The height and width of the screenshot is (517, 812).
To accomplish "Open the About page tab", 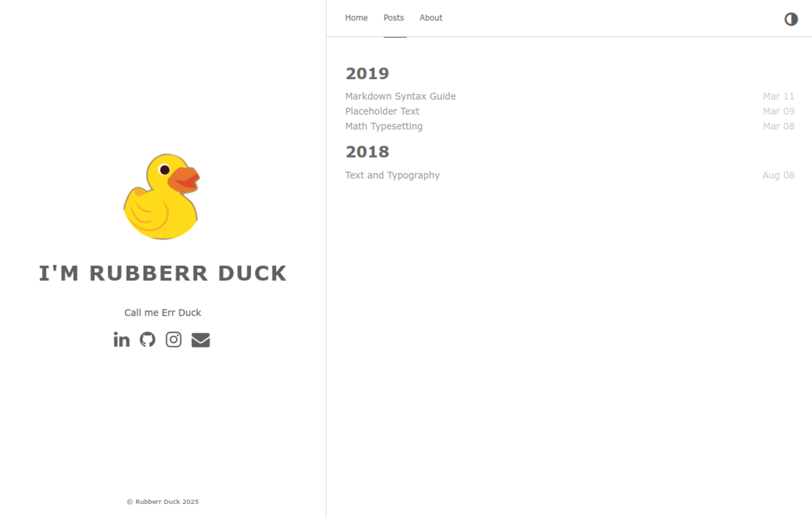I will (431, 18).
